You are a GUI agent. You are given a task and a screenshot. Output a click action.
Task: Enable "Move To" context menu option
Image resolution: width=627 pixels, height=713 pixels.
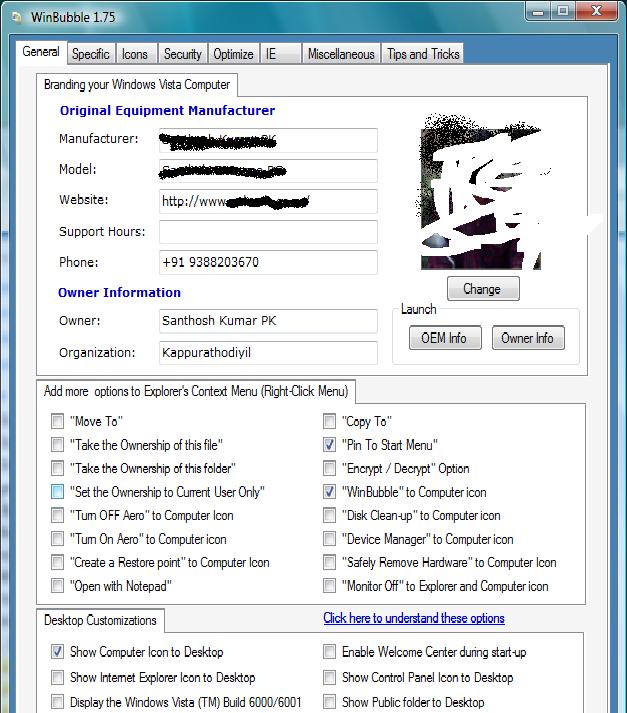[x=57, y=421]
